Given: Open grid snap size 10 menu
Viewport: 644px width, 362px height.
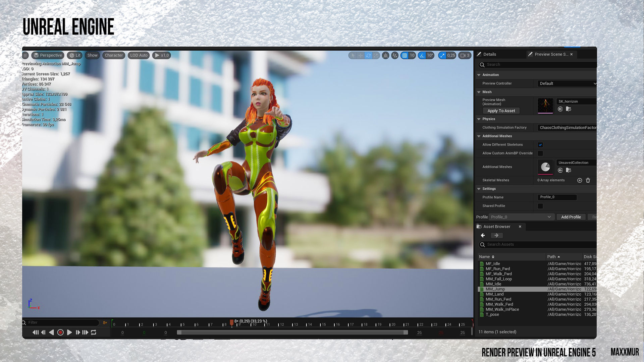Looking at the screenshot, I should point(412,55).
